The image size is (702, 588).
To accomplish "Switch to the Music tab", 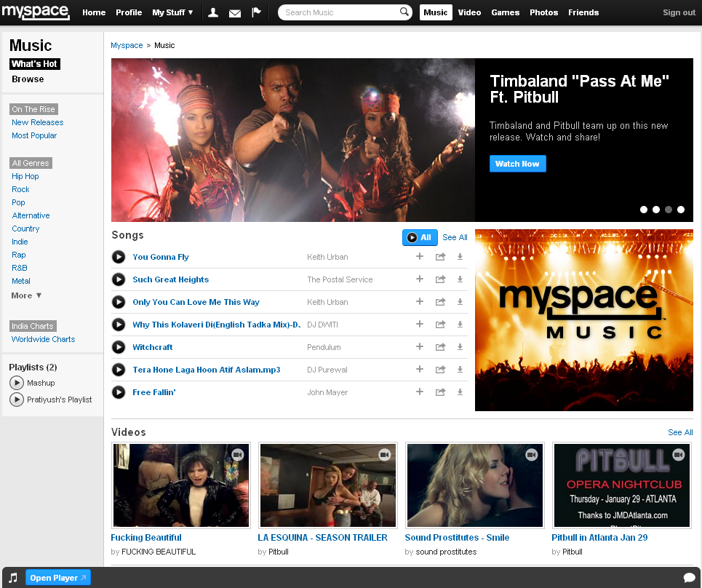I will tap(436, 12).
